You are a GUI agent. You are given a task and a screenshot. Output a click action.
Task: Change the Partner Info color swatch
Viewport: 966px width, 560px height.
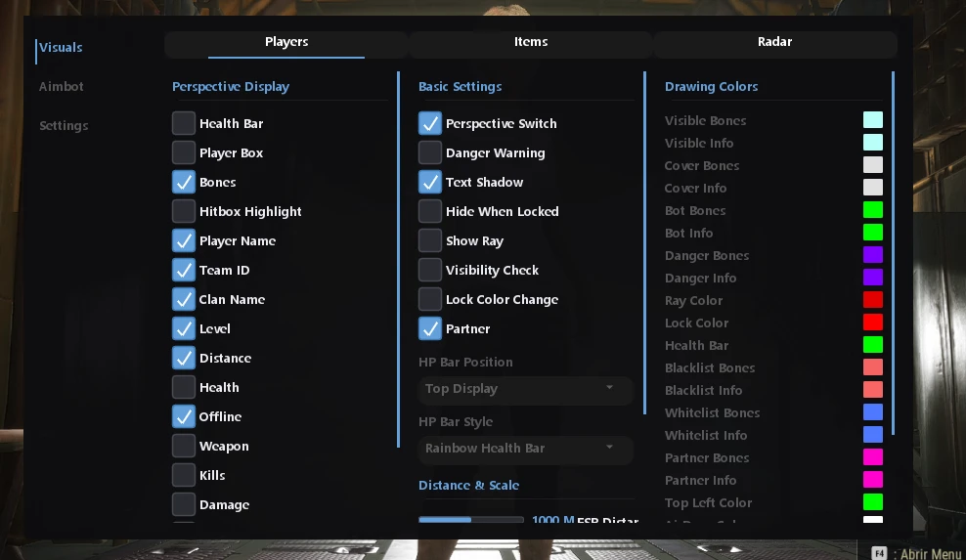[873, 480]
